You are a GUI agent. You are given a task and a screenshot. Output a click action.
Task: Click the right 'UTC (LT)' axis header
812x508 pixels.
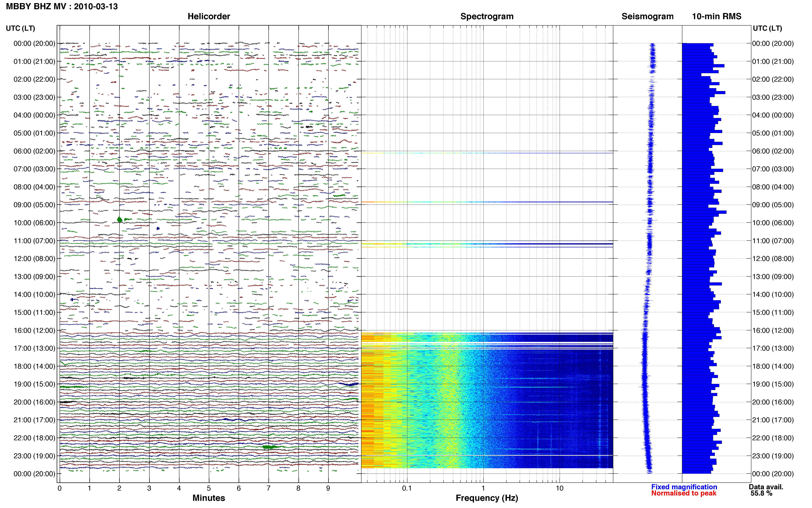coord(767,28)
